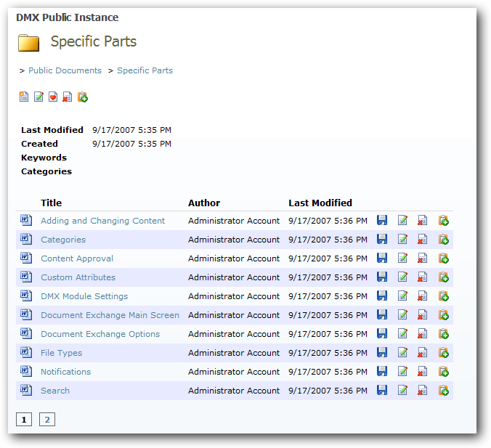Screen dimensions: 491x448
Task: Click the 9/17/2007 5:36 PM date in Search row
Action: [x=328, y=391]
